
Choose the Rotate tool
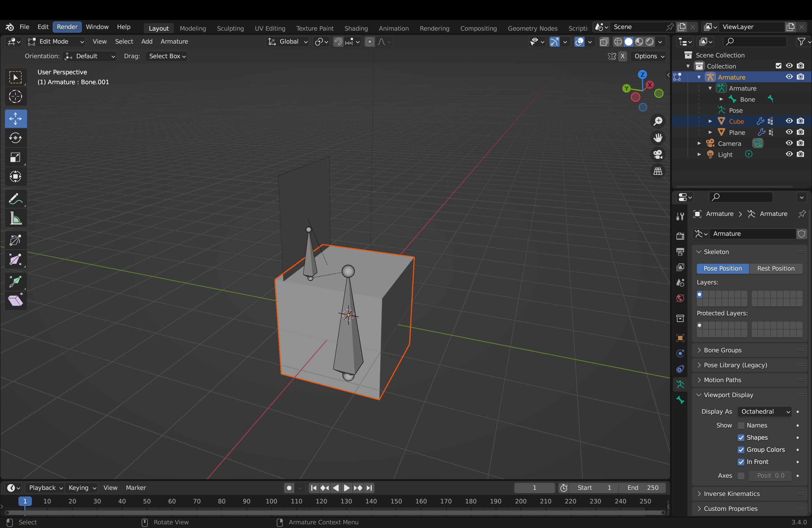tap(16, 138)
